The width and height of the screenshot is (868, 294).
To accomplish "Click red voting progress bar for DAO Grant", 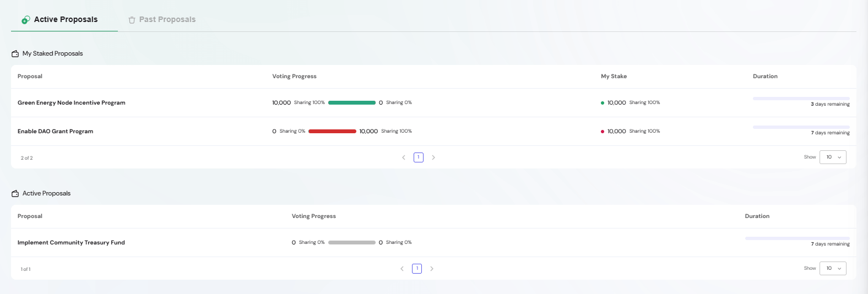I will (x=332, y=132).
